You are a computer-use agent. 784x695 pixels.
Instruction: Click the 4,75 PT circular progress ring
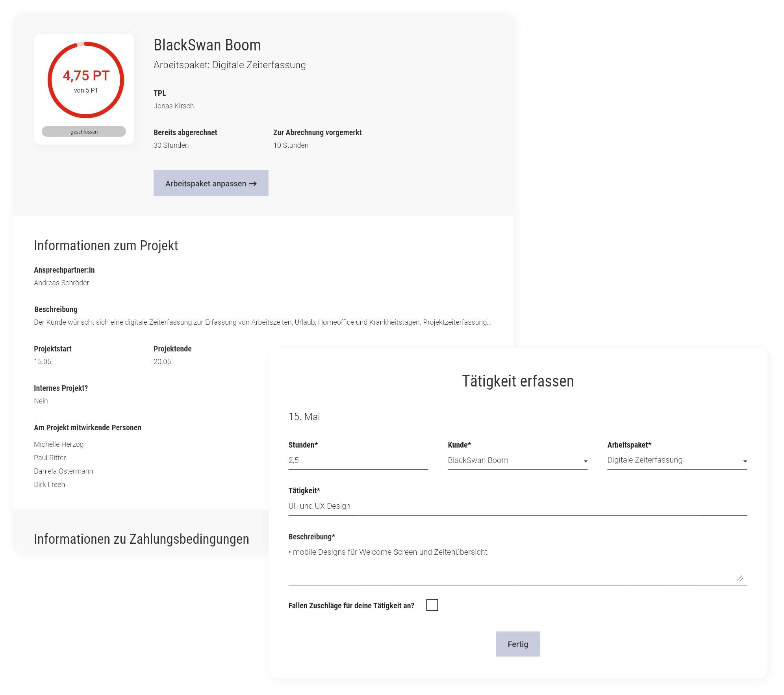(x=86, y=80)
